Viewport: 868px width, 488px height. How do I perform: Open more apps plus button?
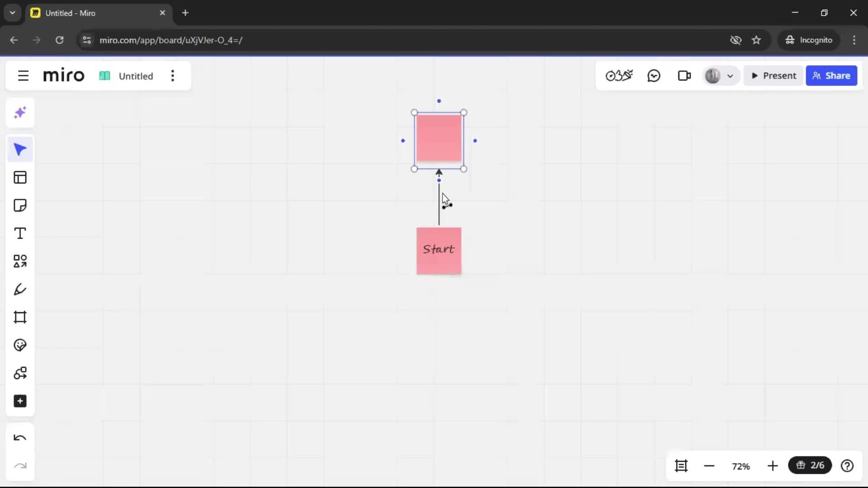[20, 401]
